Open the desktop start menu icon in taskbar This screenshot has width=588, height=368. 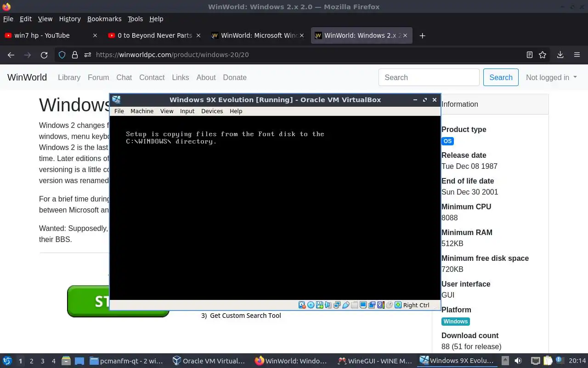7,361
